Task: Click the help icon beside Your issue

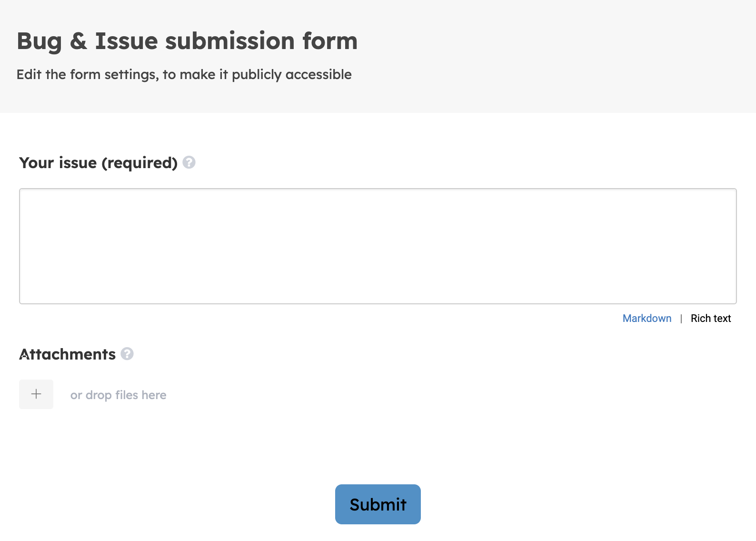Action: point(189,162)
